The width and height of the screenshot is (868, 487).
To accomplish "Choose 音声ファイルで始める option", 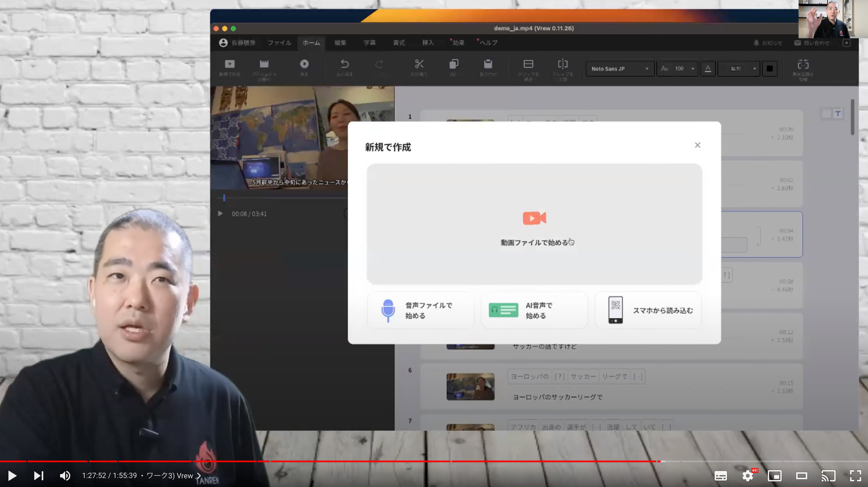I will coord(421,310).
